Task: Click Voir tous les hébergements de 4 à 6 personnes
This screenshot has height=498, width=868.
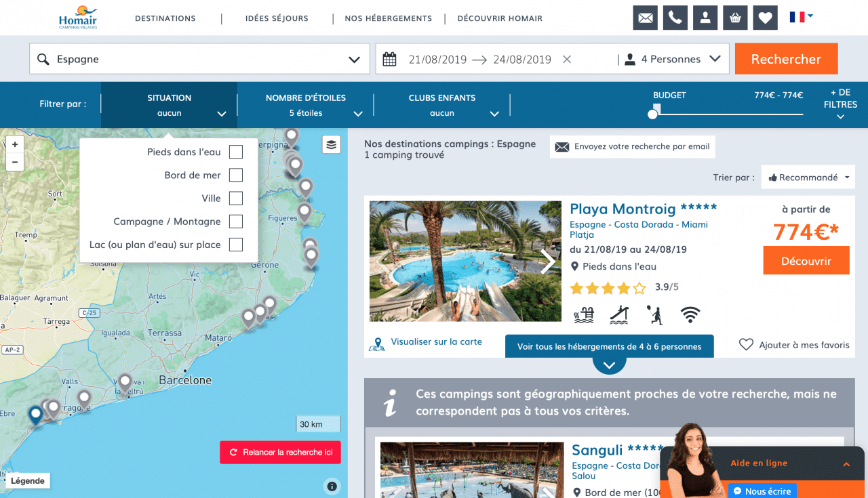Action: point(610,346)
